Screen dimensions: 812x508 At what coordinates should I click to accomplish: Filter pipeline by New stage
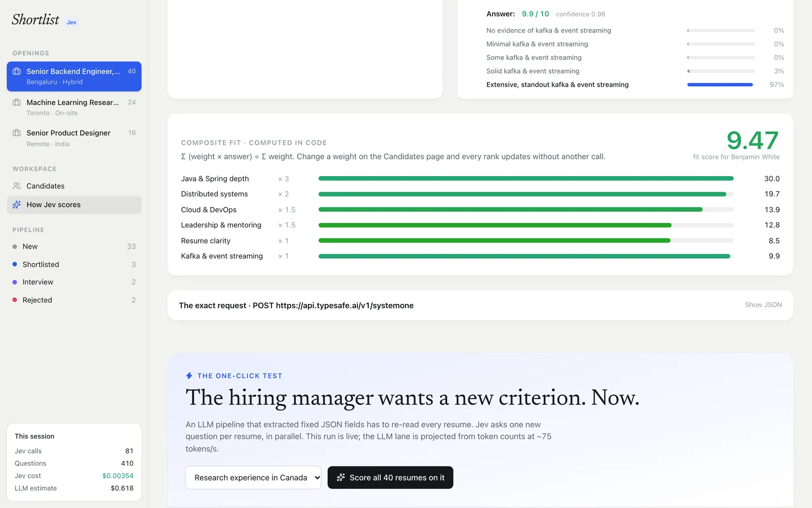pos(74,247)
